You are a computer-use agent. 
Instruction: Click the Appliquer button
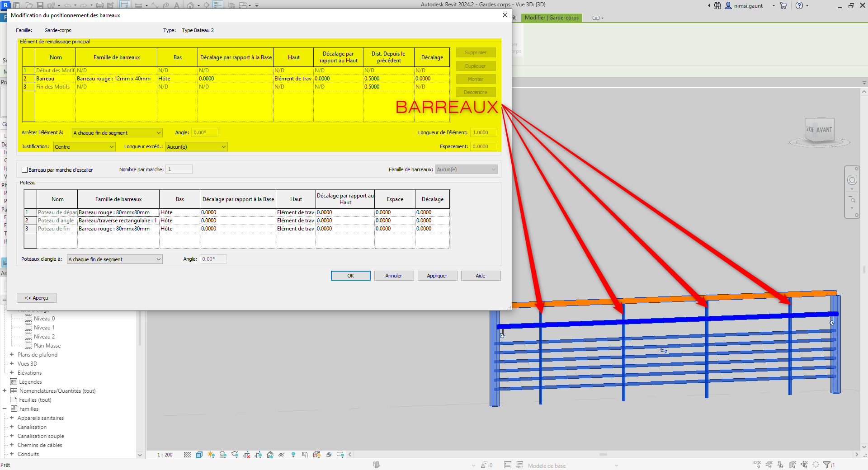coord(437,276)
